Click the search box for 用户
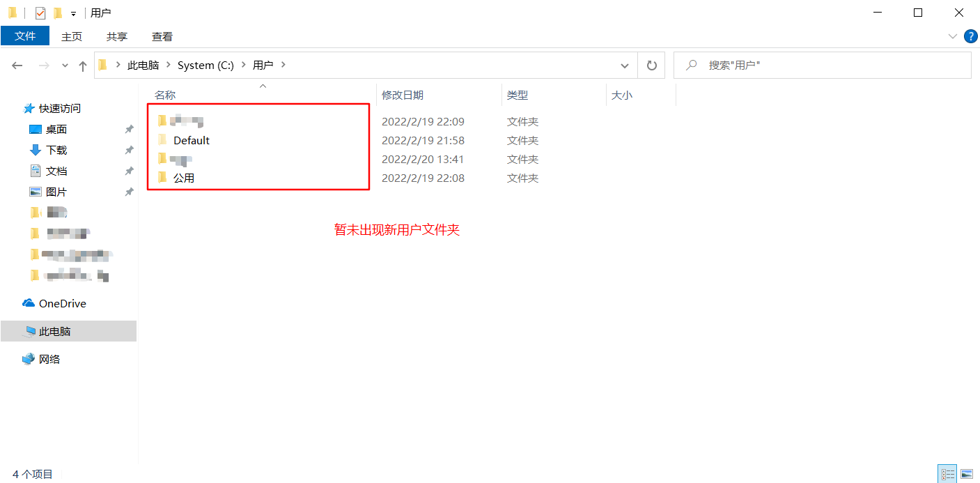The image size is (980, 483). coord(822,65)
